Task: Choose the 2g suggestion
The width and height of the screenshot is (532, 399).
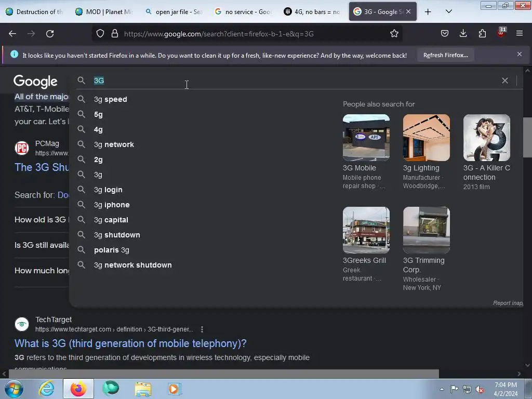Action: [98, 159]
